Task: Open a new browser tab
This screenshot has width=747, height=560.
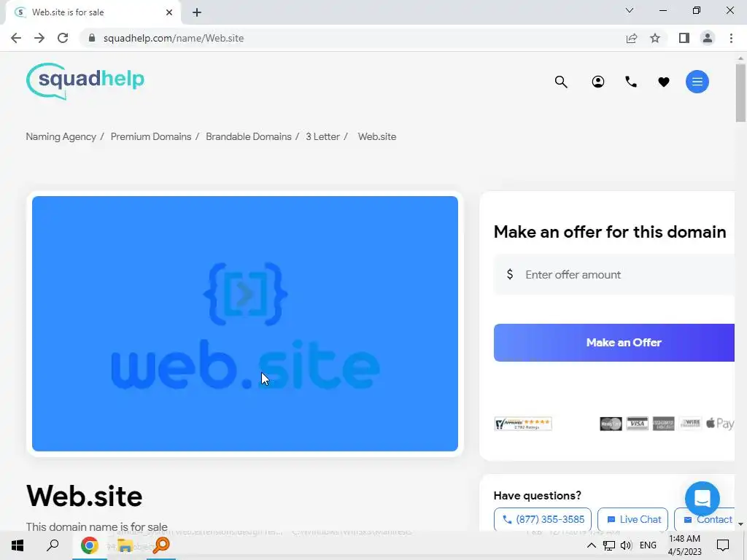Action: [197, 12]
